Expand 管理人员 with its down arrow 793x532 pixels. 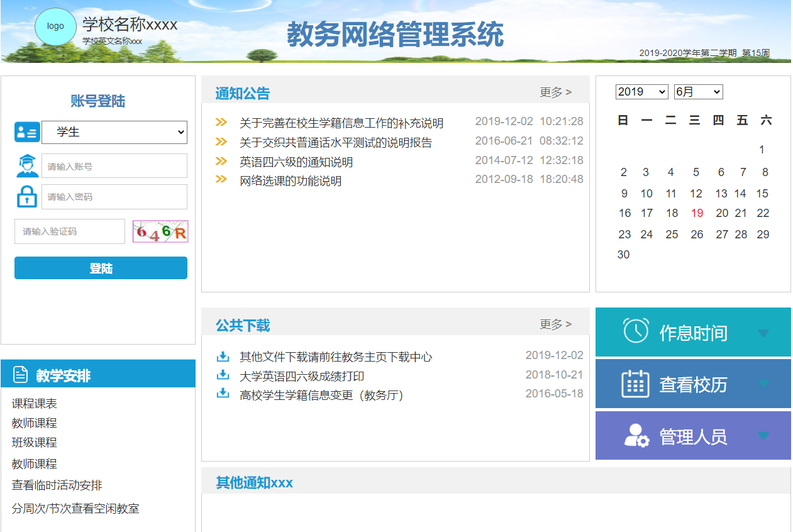coord(763,436)
